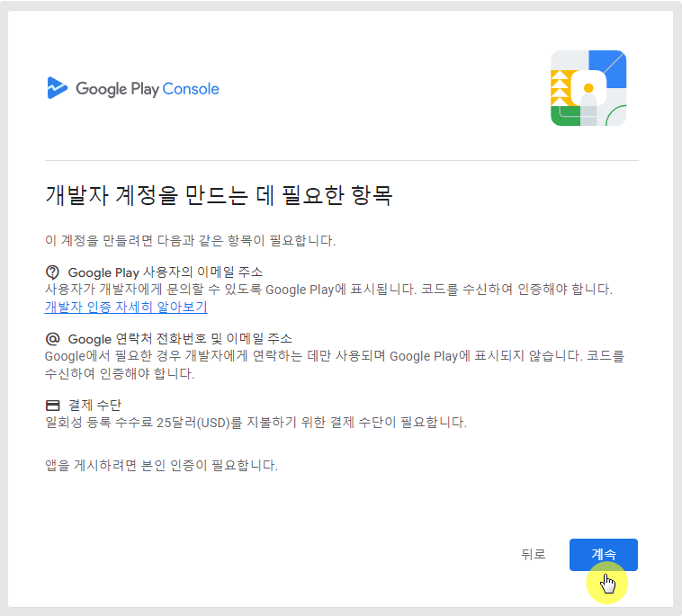
Task: Click the sentence starting 사용자가 개발자에게 문의할 수 있도록
Action: pos(328,290)
